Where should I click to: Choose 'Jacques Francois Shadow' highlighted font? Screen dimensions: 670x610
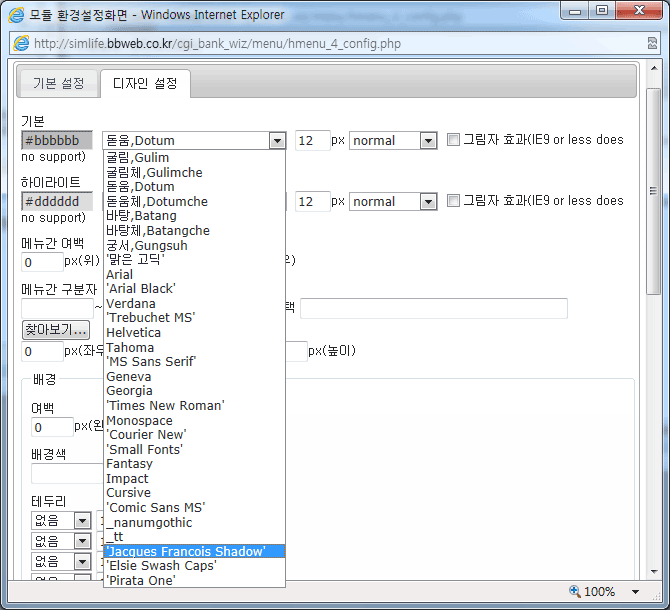194,551
